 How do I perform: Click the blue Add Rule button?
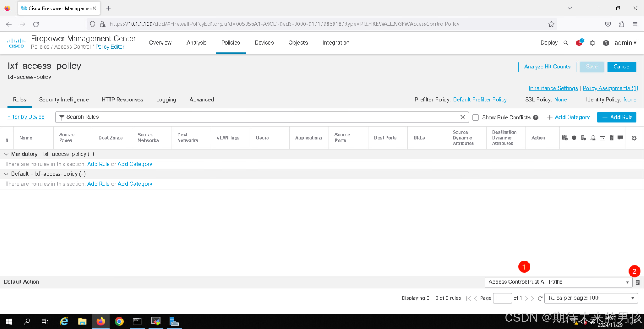pyautogui.click(x=617, y=117)
